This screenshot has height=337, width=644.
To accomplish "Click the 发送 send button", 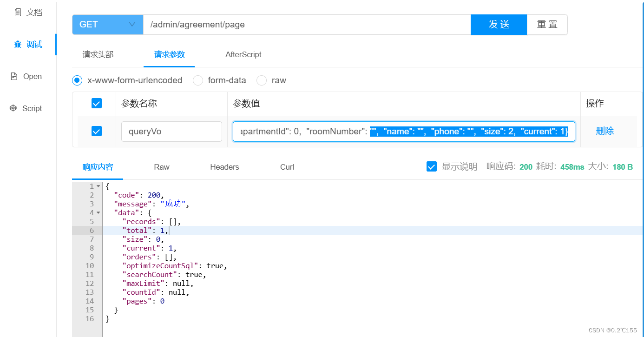I will (x=499, y=24).
